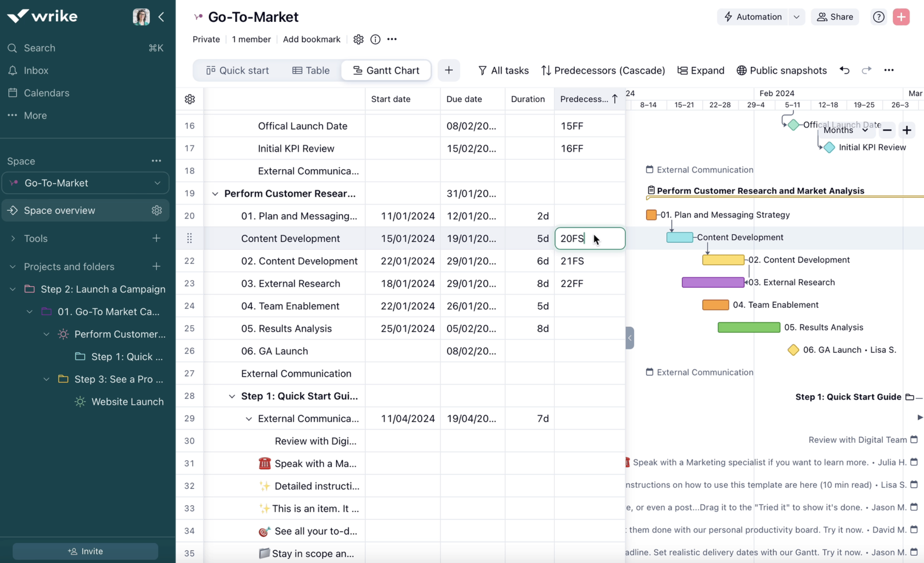
Task: Open the Gantt table settings gear
Action: coord(190,99)
